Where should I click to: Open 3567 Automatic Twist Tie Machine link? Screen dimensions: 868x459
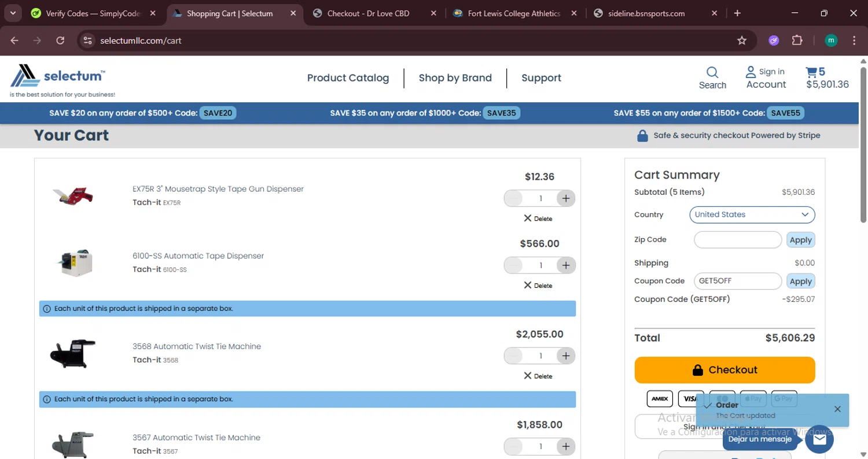196,438
